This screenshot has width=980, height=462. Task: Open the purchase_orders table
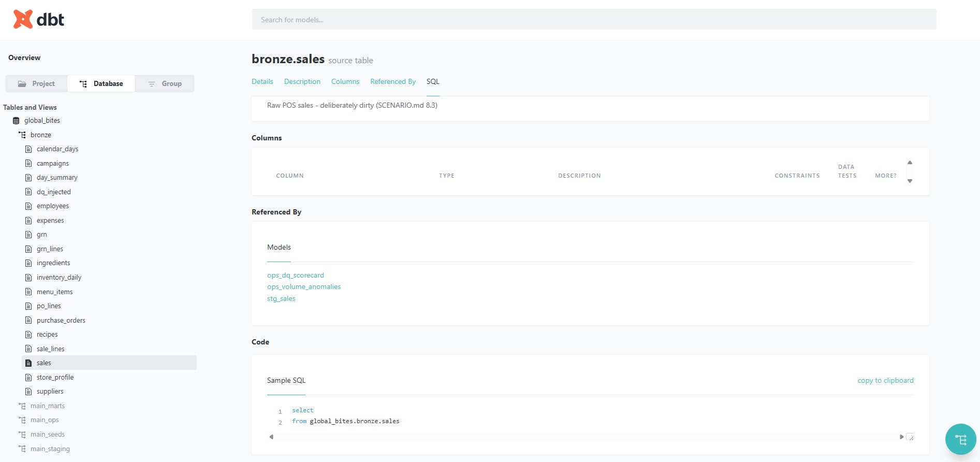click(61, 321)
